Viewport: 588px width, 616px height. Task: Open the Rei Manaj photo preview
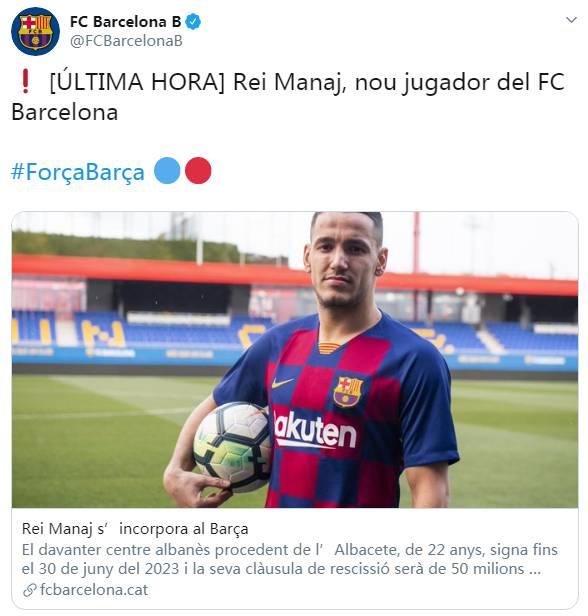pos(295,359)
